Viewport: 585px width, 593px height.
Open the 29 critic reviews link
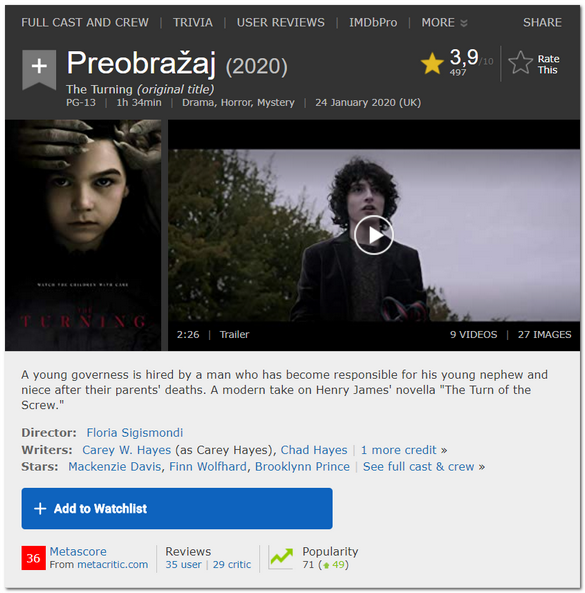(231, 565)
